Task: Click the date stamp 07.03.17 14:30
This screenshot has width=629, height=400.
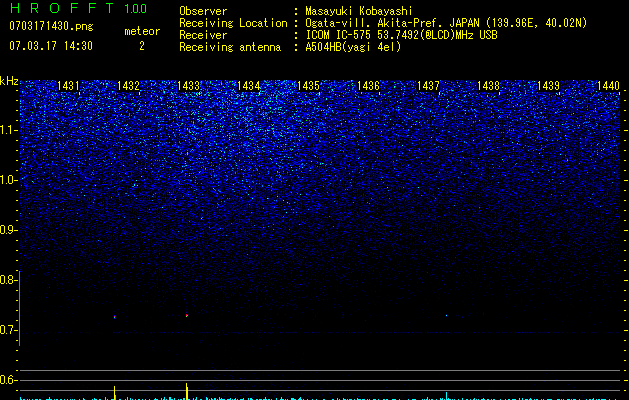Action: click(51, 46)
